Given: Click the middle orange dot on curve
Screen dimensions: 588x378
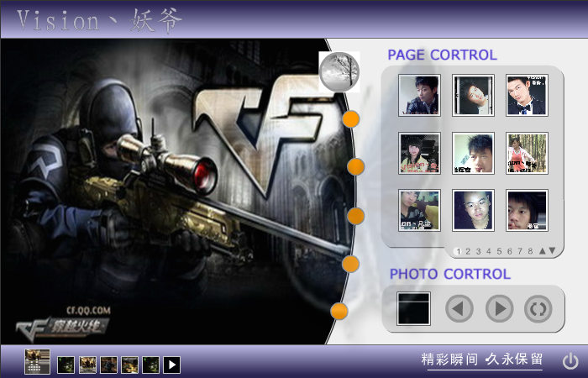Looking at the screenshot, I should pyautogui.click(x=356, y=216).
